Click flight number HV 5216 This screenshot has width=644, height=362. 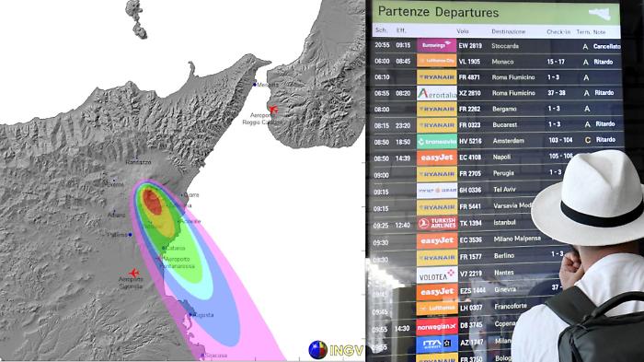point(471,141)
